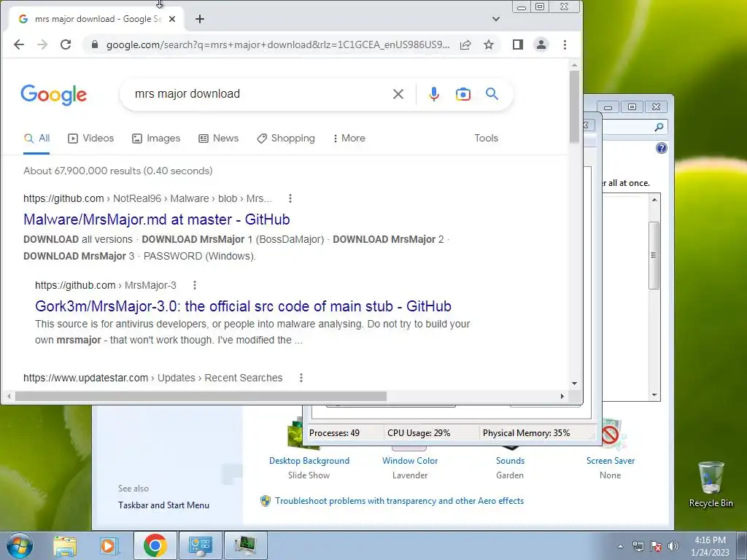Open options for the NotReal96 Malware result
Viewport: 747px width, 560px height.
[x=290, y=198]
